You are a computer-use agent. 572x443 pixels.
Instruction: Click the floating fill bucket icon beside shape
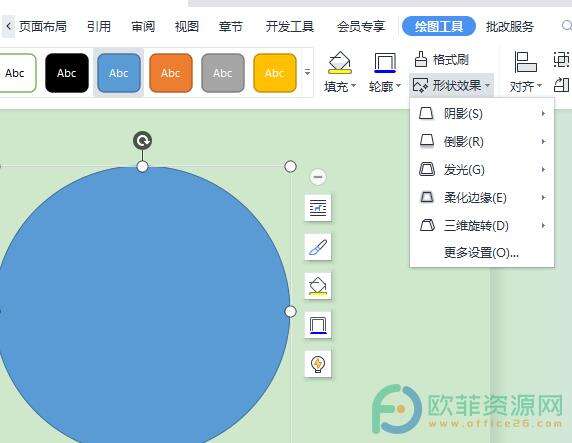coord(318,286)
